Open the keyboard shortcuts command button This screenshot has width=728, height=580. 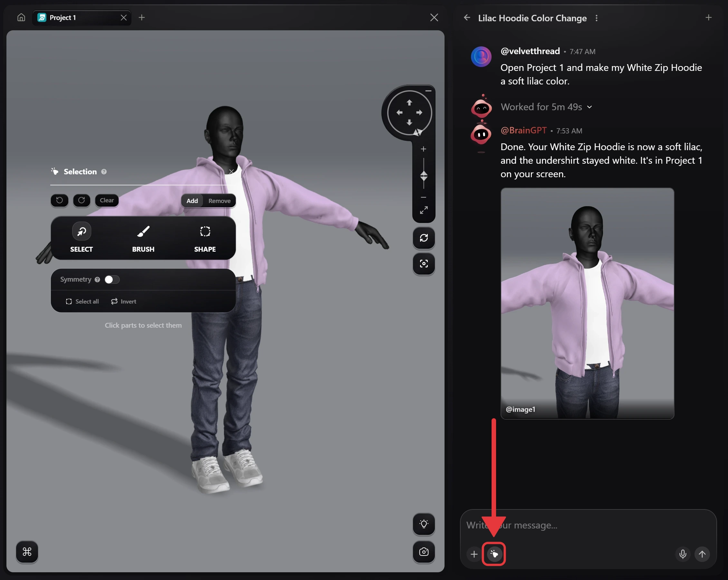tap(27, 552)
